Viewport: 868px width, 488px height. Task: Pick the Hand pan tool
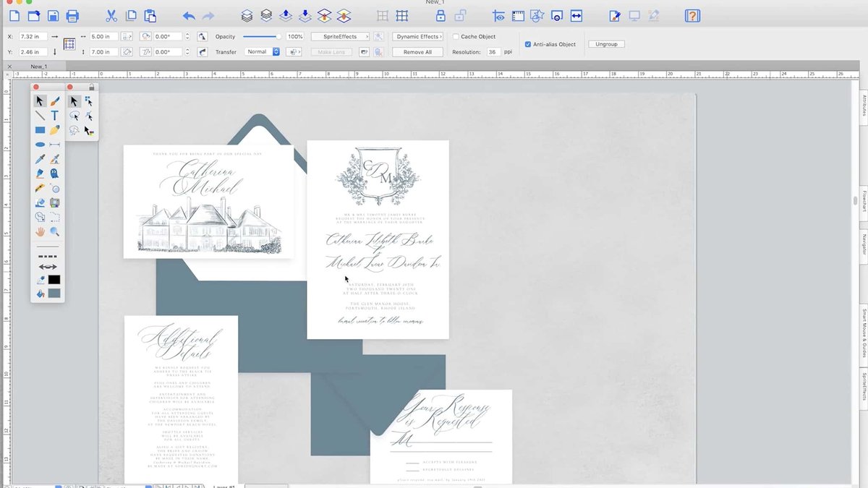point(40,232)
